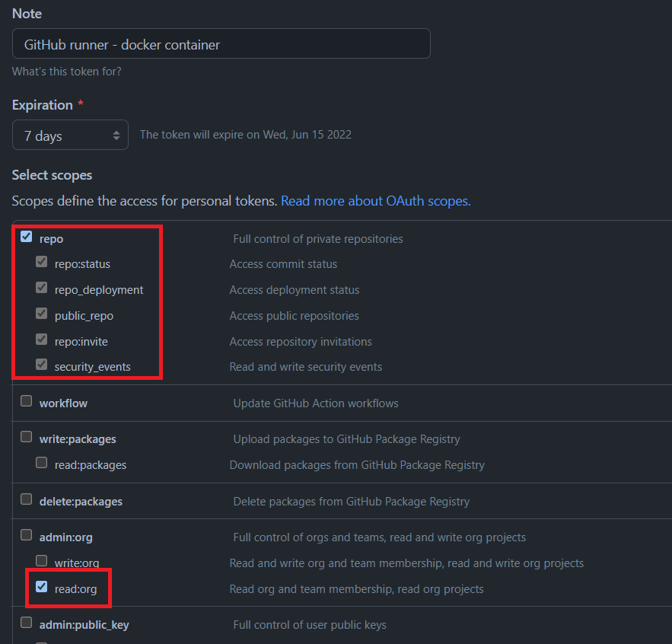
Task: Click the 'admin:public_key' scope label
Action: tap(84, 625)
